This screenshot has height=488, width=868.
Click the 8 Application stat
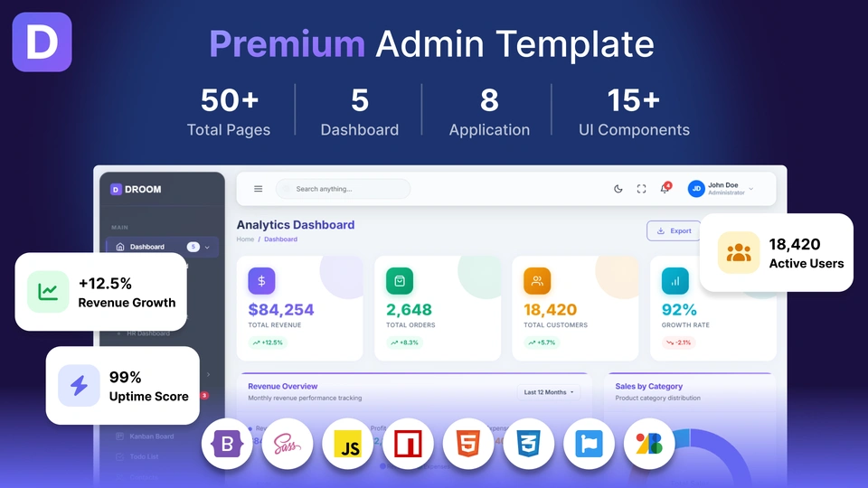click(489, 111)
